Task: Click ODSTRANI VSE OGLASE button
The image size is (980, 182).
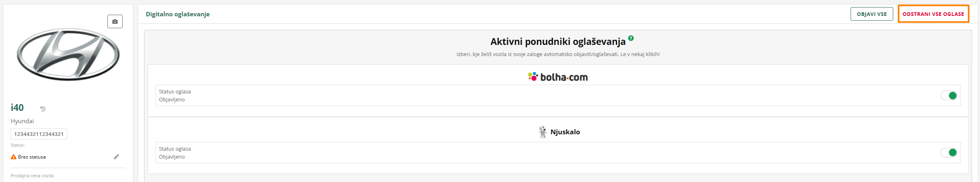Action: point(933,14)
